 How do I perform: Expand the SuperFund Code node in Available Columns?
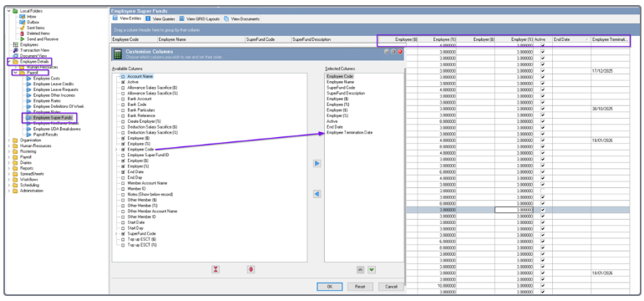[x=117, y=233]
